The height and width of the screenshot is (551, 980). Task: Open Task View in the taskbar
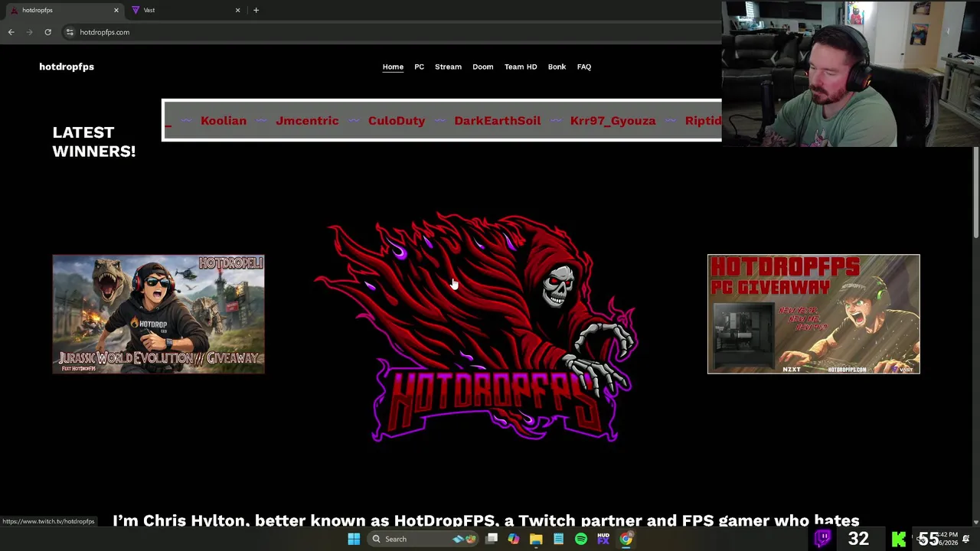[x=492, y=539]
